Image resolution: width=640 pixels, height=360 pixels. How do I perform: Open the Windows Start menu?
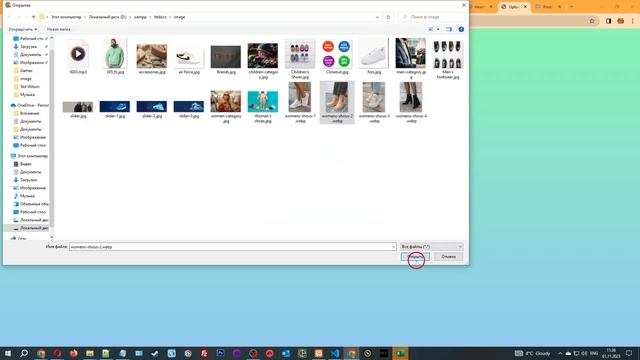pos(8,353)
